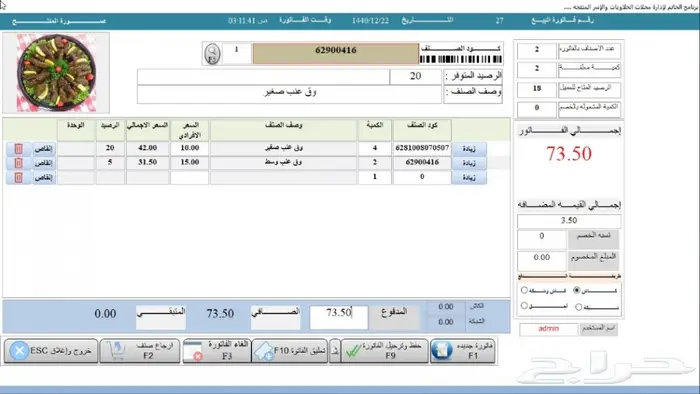The height and width of the screenshot is (394, 700).
Task: Click the date value 1440/12/22 in the header
Action: click(370, 21)
